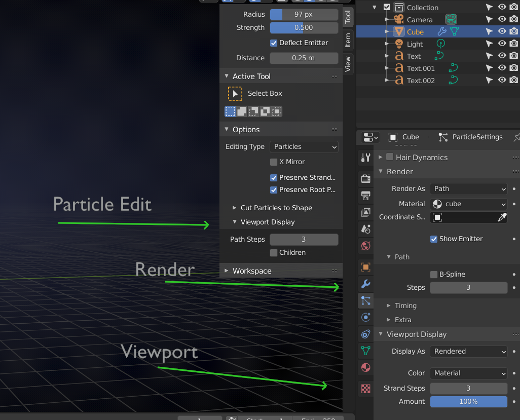
Task: Open the View Layer properties tab icon
Action: click(x=365, y=212)
